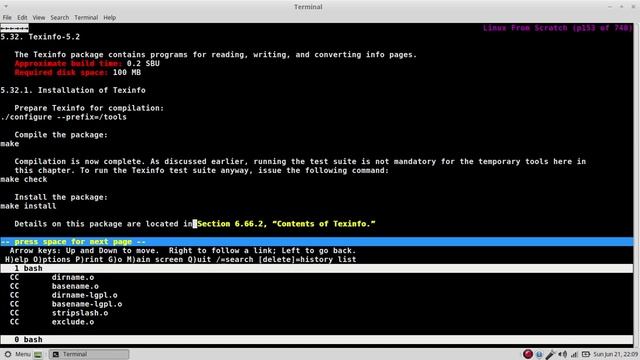Image resolution: width=640 pixels, height=360 pixels.
Task: Click the pen-shaped tray icon
Action: [550, 354]
